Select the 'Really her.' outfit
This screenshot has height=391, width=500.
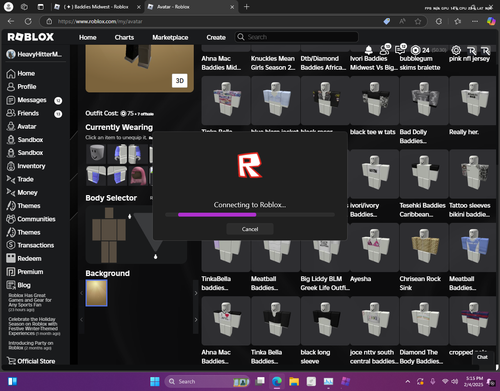473,100
